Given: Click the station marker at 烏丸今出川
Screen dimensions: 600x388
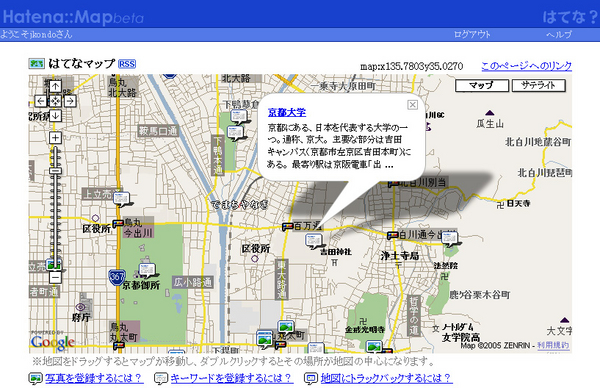Looking at the screenshot, I should [x=118, y=223].
